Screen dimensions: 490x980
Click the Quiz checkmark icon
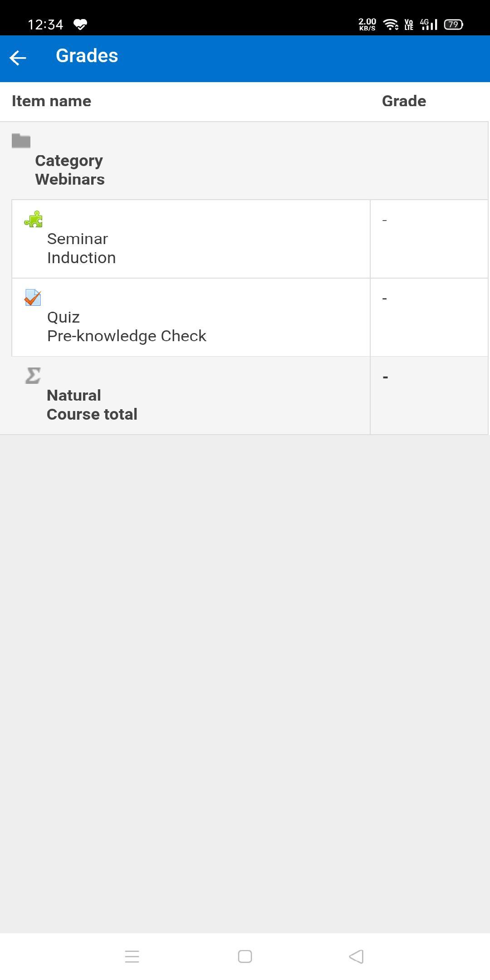[x=33, y=298]
